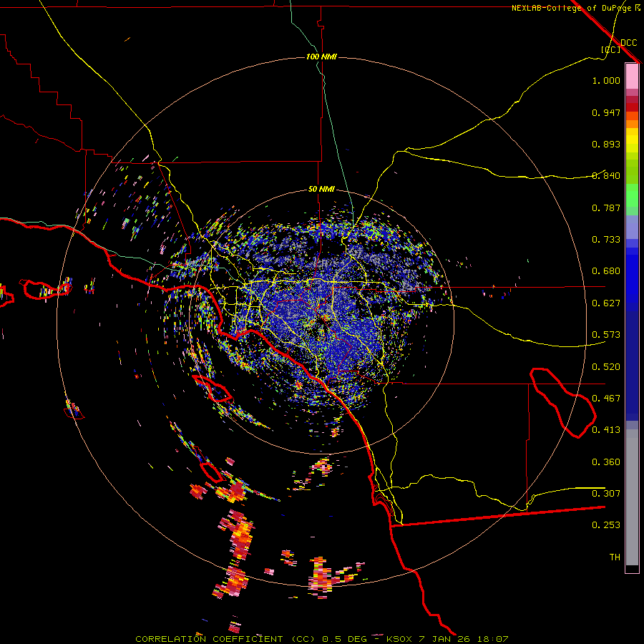The height and width of the screenshot is (644, 644).
Task: Click the '0.307' colorbar value
Action: click(x=606, y=494)
